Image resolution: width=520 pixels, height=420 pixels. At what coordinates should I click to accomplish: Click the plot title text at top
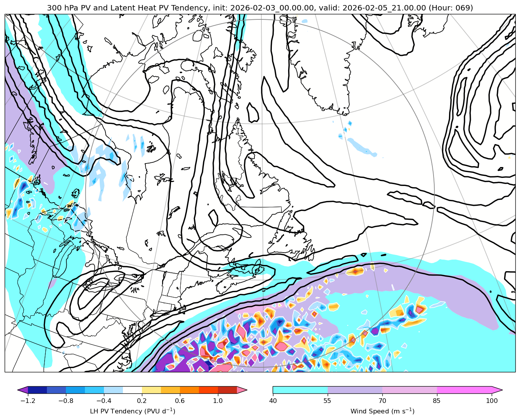point(260,8)
